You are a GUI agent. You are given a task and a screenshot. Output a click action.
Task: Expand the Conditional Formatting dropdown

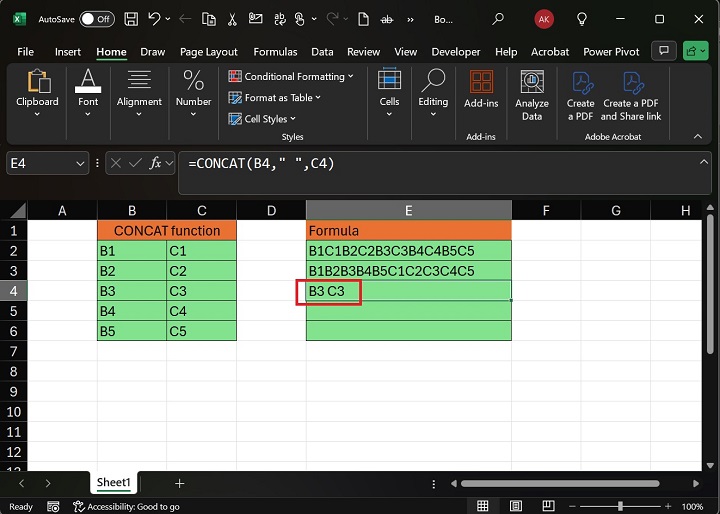pyautogui.click(x=292, y=76)
